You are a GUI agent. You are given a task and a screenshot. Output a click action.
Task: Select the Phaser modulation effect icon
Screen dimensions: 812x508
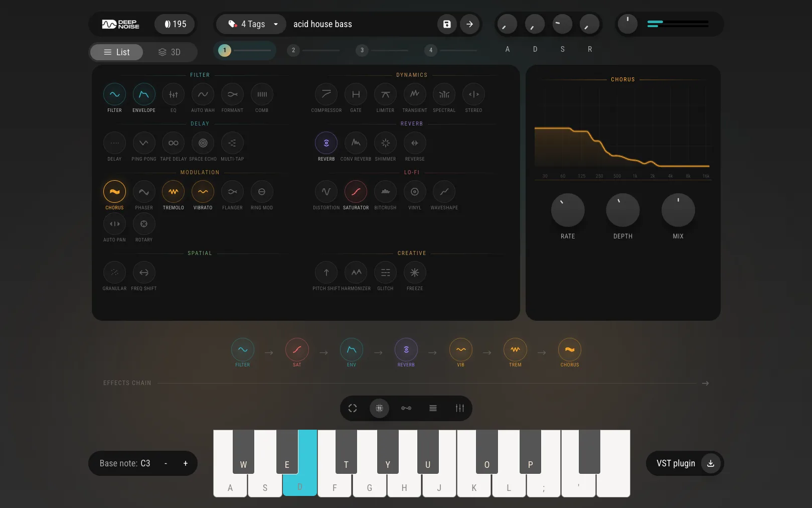[x=144, y=192]
